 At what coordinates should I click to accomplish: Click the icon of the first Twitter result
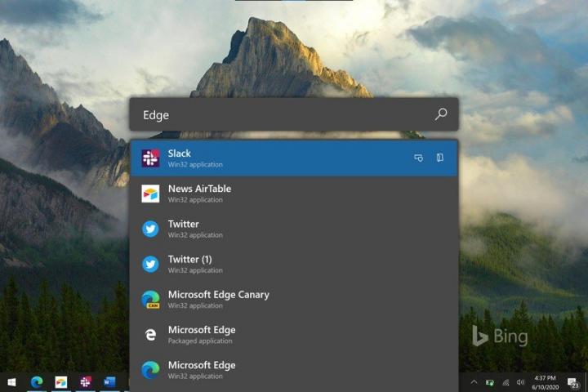coord(150,229)
